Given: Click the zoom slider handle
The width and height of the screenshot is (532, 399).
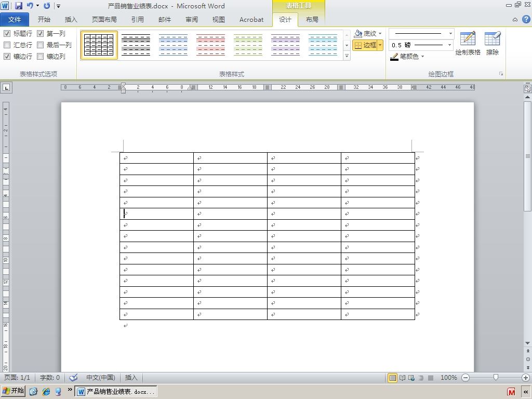Looking at the screenshot, I should point(496,377).
